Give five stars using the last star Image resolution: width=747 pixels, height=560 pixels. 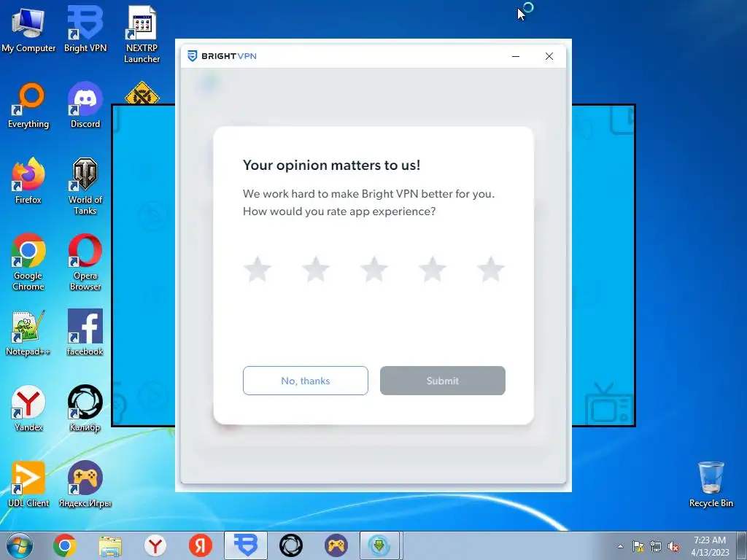(x=491, y=269)
